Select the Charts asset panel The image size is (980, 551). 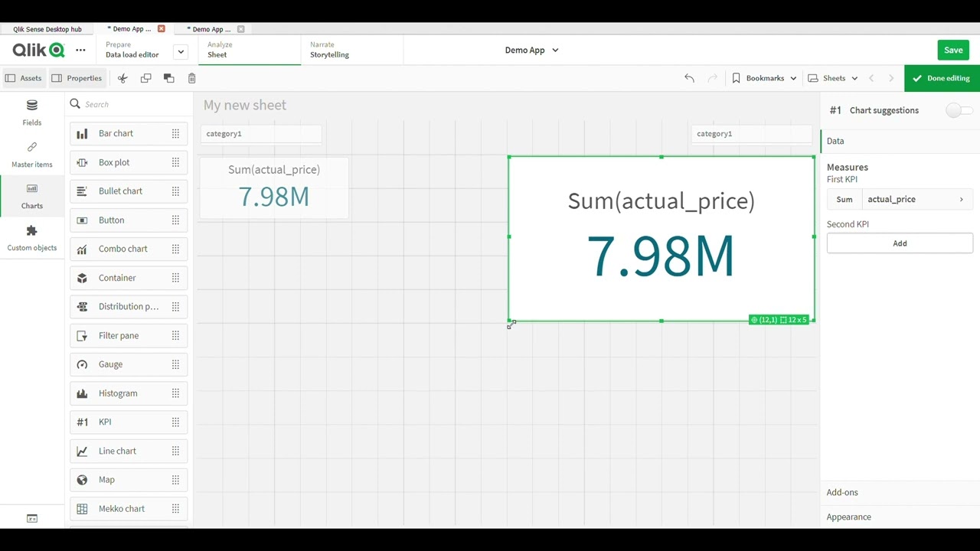coord(31,196)
